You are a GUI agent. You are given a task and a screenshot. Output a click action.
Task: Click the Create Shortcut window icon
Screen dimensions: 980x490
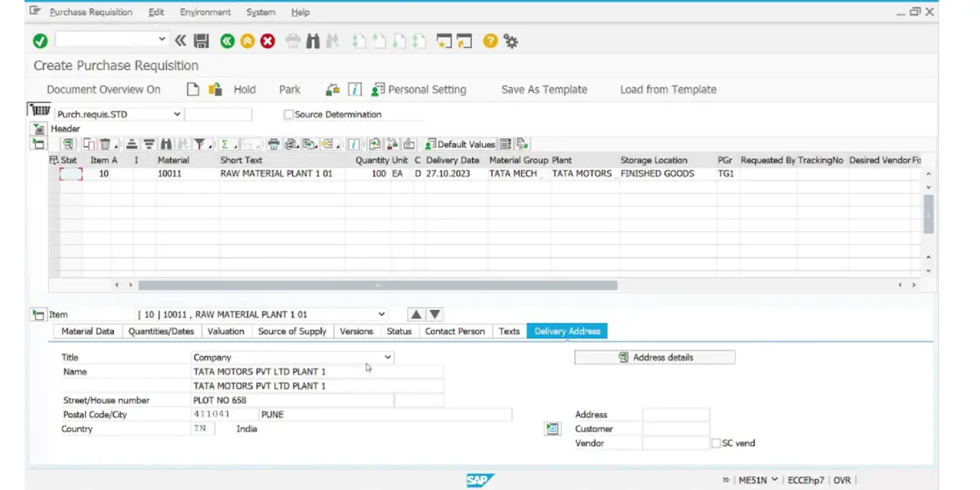point(464,41)
